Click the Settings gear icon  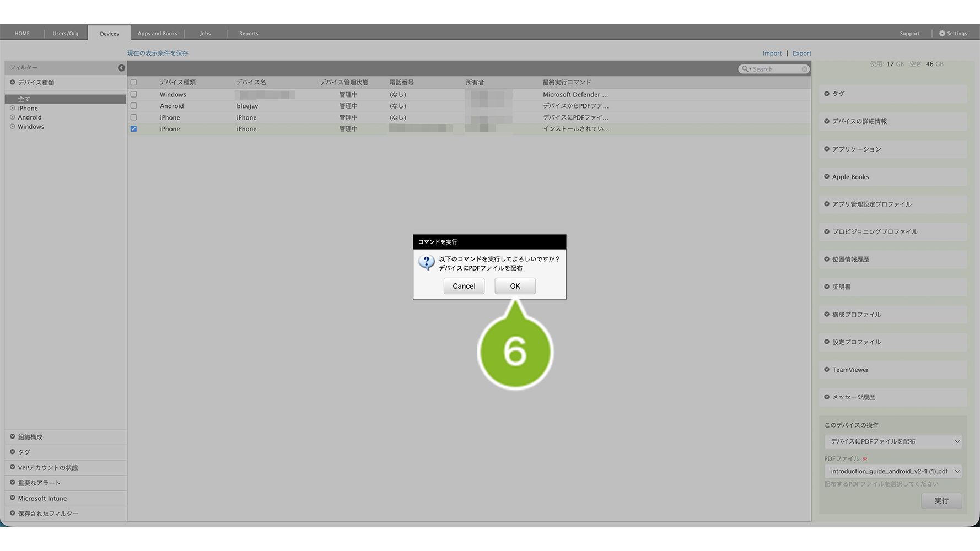click(x=942, y=34)
